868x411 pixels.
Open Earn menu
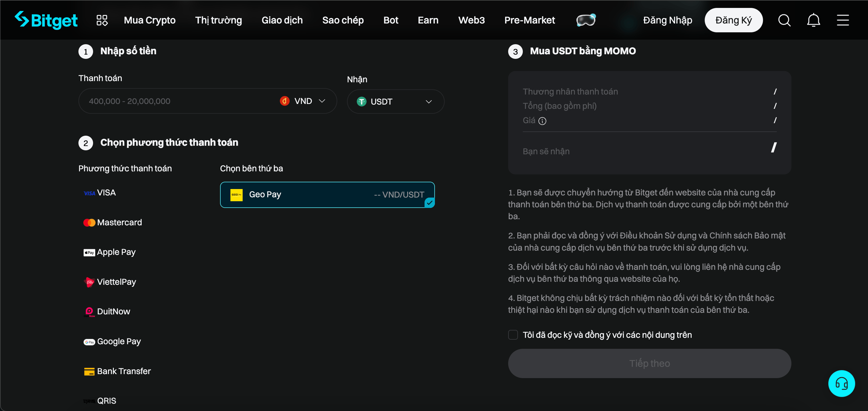428,20
